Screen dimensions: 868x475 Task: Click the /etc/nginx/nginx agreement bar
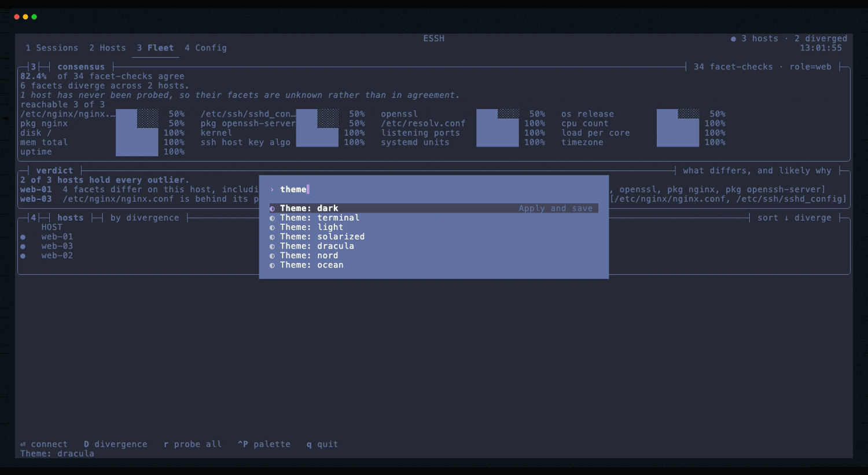(x=137, y=114)
